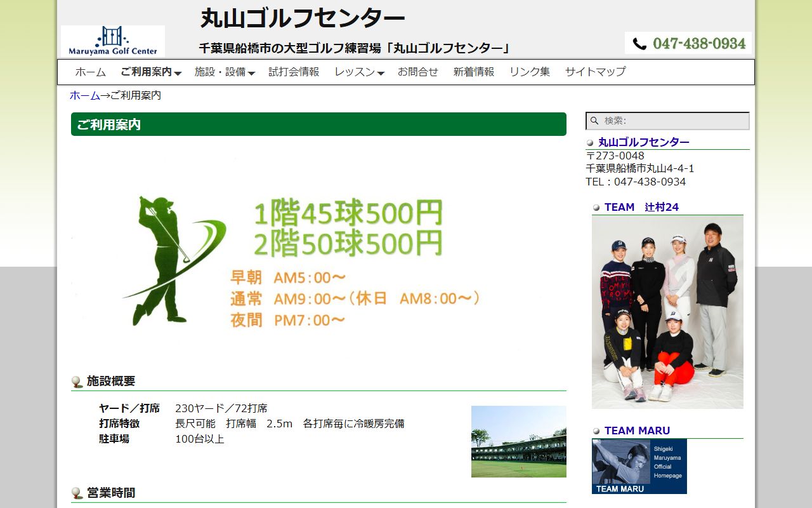This screenshot has width=812, height=508.
Task: Open the ホーム menu item
Action: coord(91,72)
